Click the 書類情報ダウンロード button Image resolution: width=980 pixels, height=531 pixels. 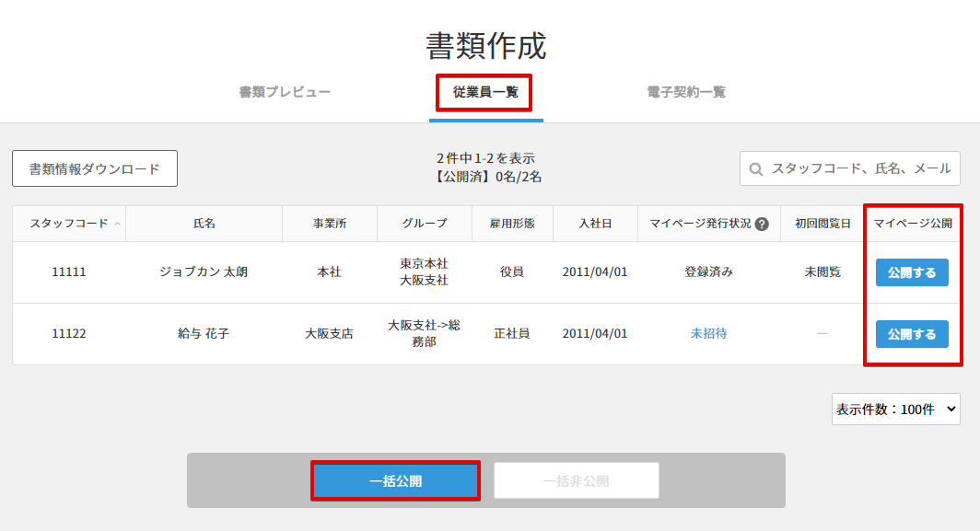[93, 168]
